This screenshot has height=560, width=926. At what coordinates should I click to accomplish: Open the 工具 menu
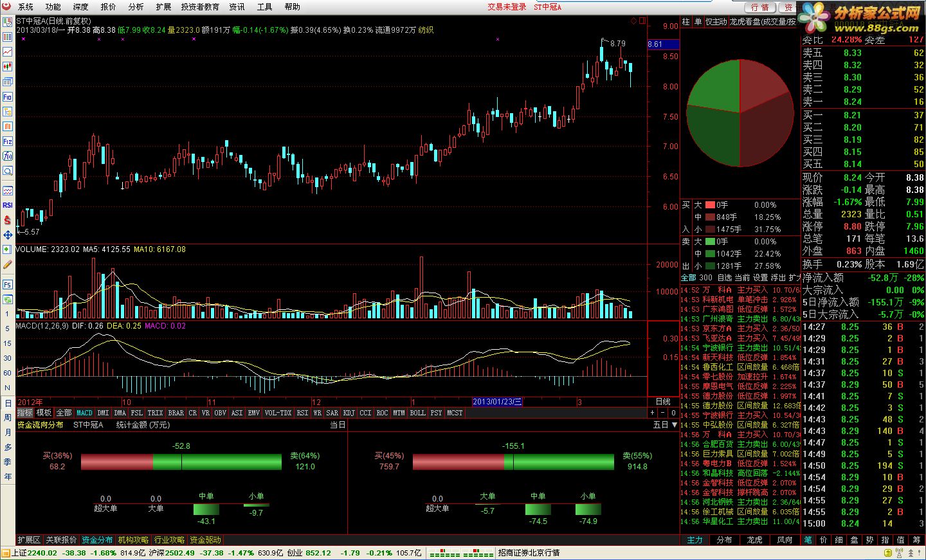point(264,7)
